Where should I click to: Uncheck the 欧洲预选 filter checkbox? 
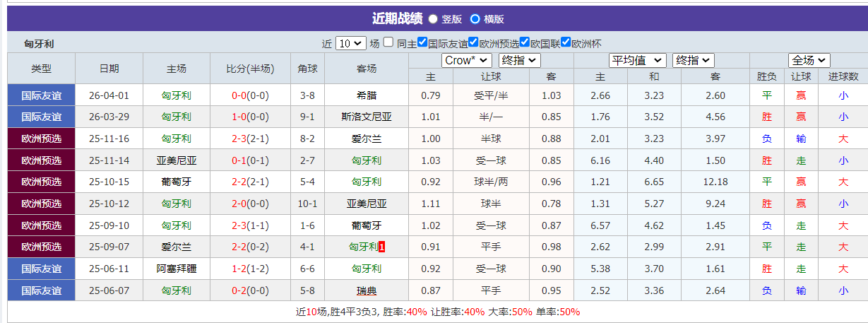pos(474,42)
